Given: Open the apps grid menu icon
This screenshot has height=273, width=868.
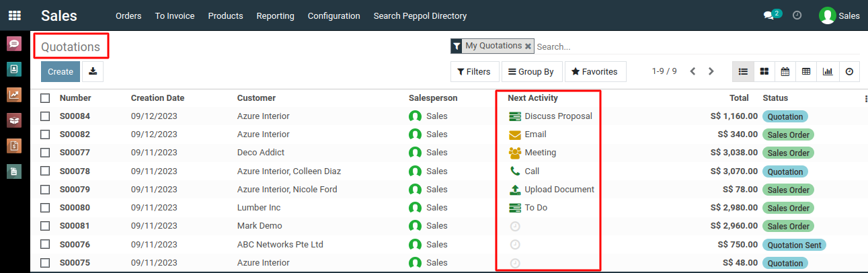Looking at the screenshot, I should click(x=14, y=15).
